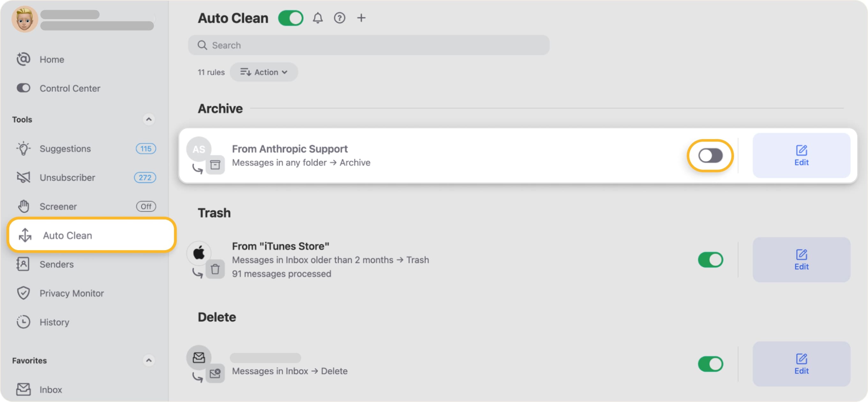Open the Unsubscriber tool
The width and height of the screenshot is (868, 402).
pos(67,178)
